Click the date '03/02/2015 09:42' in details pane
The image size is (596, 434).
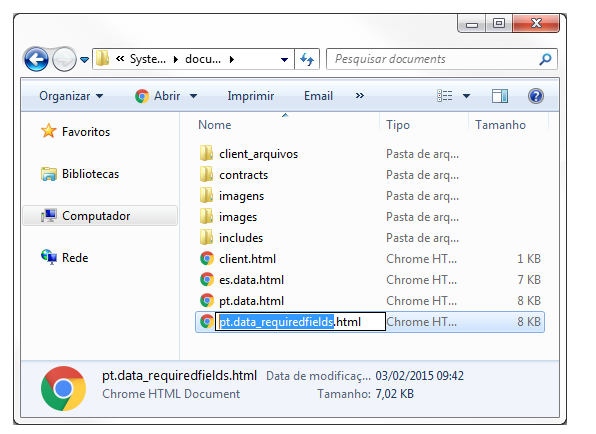(420, 376)
